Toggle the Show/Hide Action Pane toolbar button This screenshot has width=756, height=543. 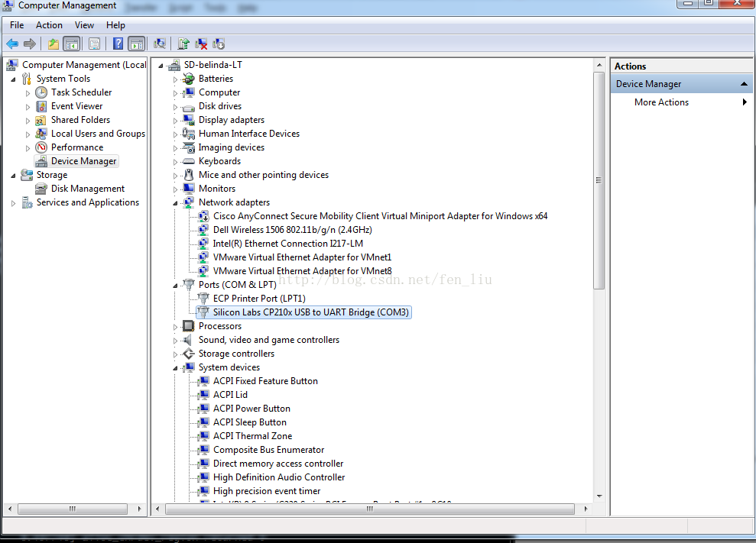(137, 44)
